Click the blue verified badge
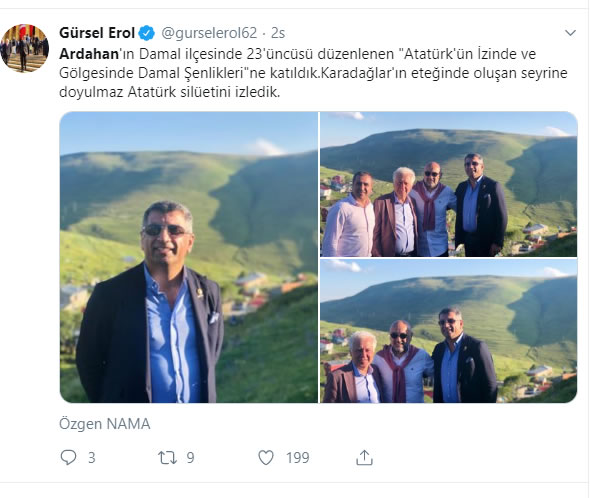 click(146, 33)
